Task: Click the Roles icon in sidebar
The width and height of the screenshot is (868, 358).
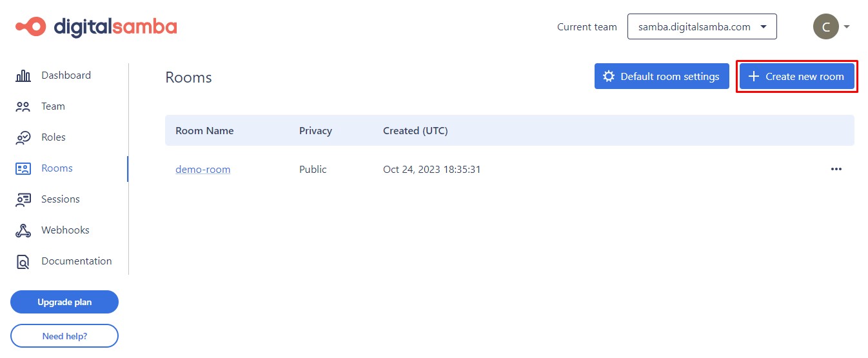Action: [x=23, y=137]
